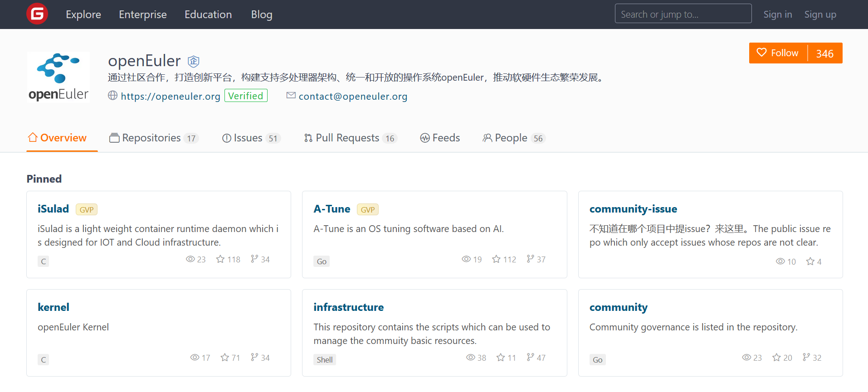Click the fork icon on infrastructure card
This screenshot has height=392, width=868.
click(530, 357)
